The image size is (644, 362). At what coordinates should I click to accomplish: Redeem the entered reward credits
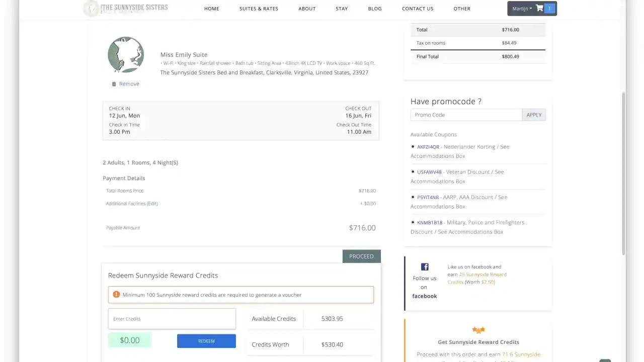tap(206, 341)
